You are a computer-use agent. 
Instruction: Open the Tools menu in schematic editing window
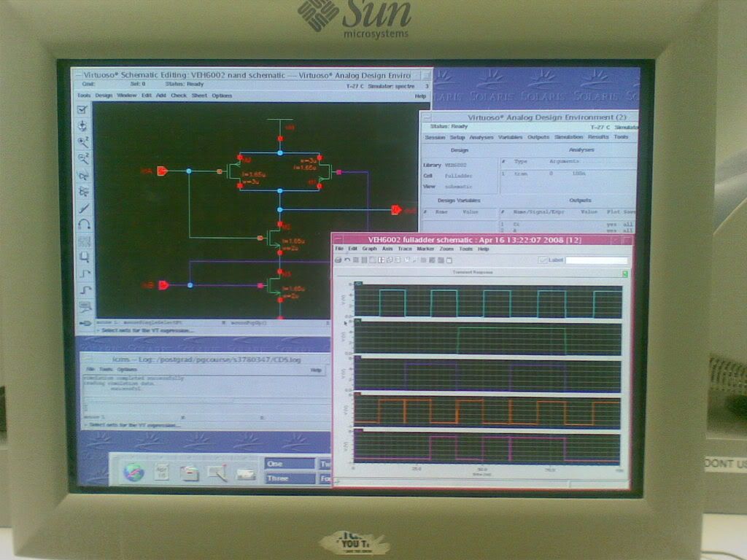click(84, 96)
